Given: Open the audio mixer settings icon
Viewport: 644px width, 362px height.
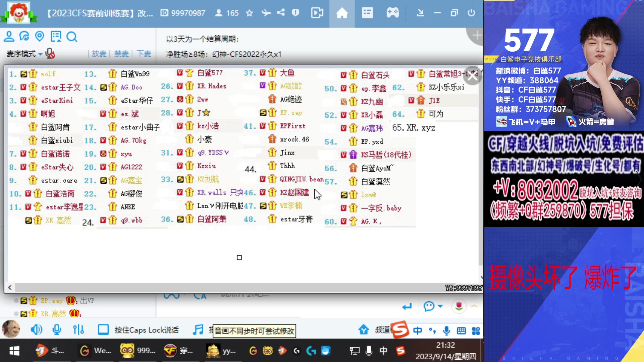Looking at the screenshot, I should (x=78, y=330).
